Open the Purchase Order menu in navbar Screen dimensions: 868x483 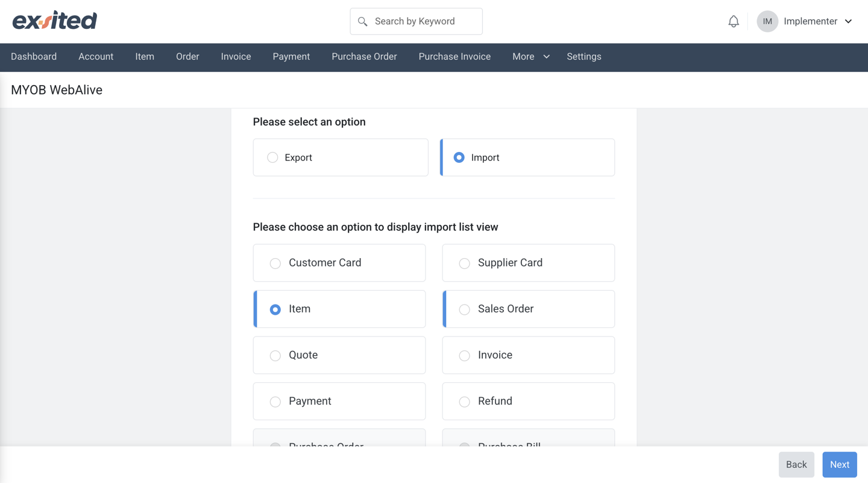(x=364, y=57)
